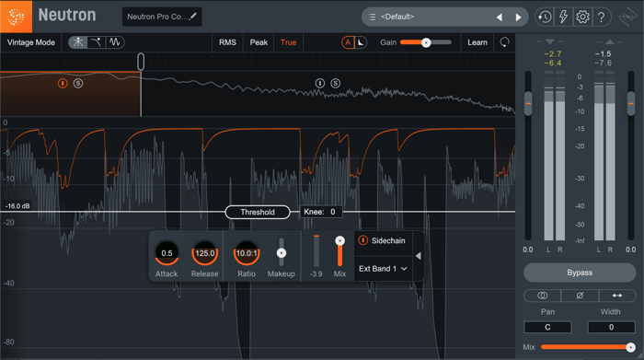Load previous preset with left arrow
The height and width of the screenshot is (360, 644).
click(500, 17)
